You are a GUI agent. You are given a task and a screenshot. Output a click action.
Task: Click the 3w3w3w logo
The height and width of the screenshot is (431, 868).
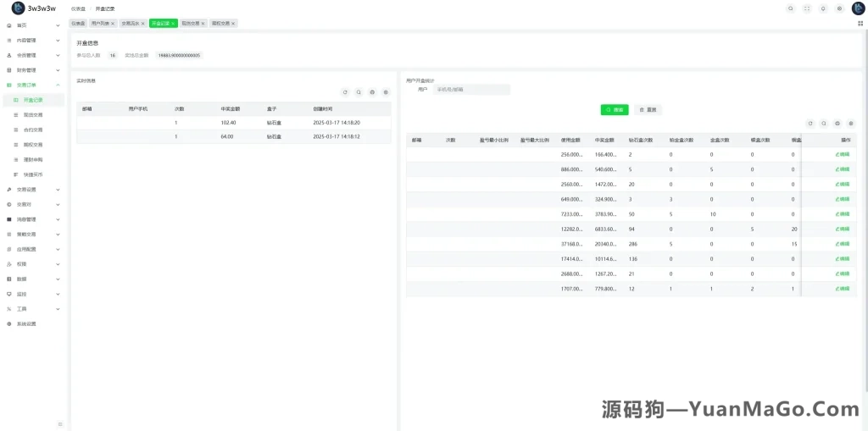point(34,8)
